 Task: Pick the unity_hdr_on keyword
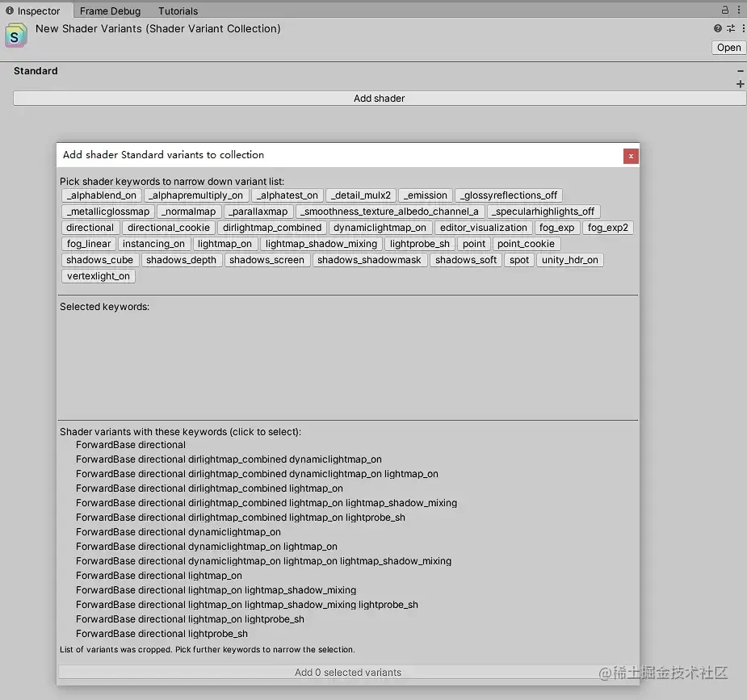(570, 260)
